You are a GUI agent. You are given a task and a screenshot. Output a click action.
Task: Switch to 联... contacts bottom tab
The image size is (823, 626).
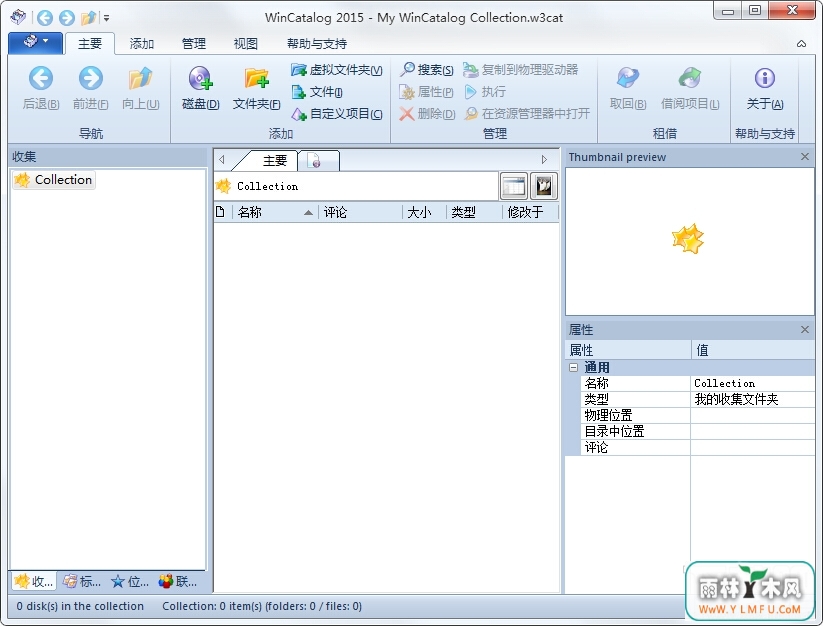point(177,581)
